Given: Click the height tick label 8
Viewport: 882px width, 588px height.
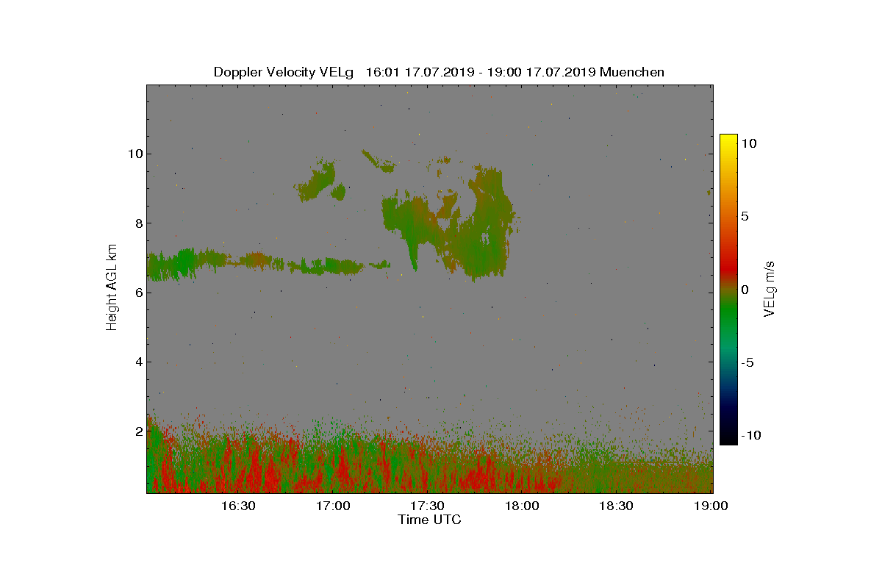Looking at the screenshot, I should click(139, 223).
